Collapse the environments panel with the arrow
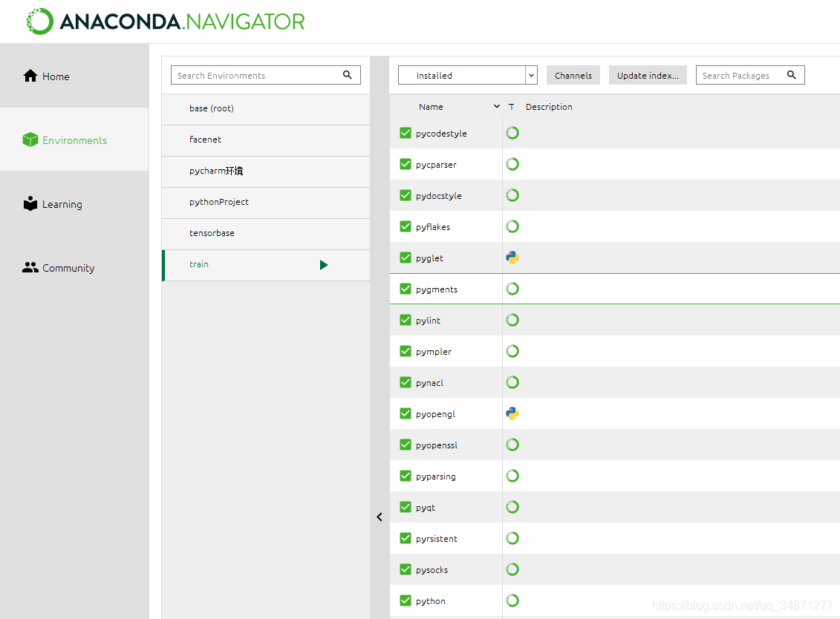This screenshot has height=619, width=840. click(380, 517)
